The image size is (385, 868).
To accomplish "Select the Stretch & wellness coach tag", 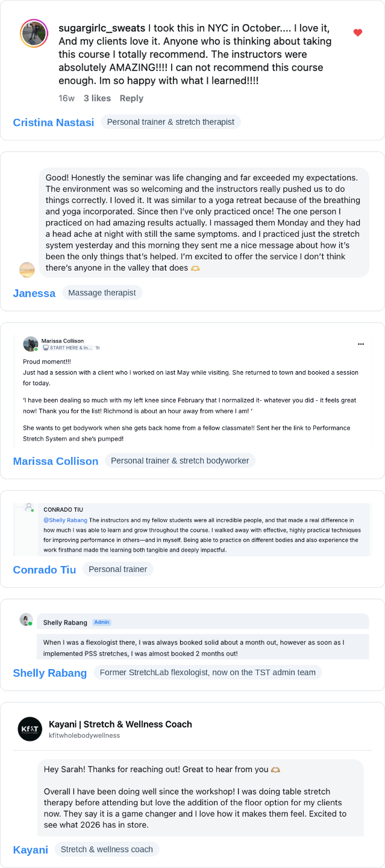I will tap(107, 849).
